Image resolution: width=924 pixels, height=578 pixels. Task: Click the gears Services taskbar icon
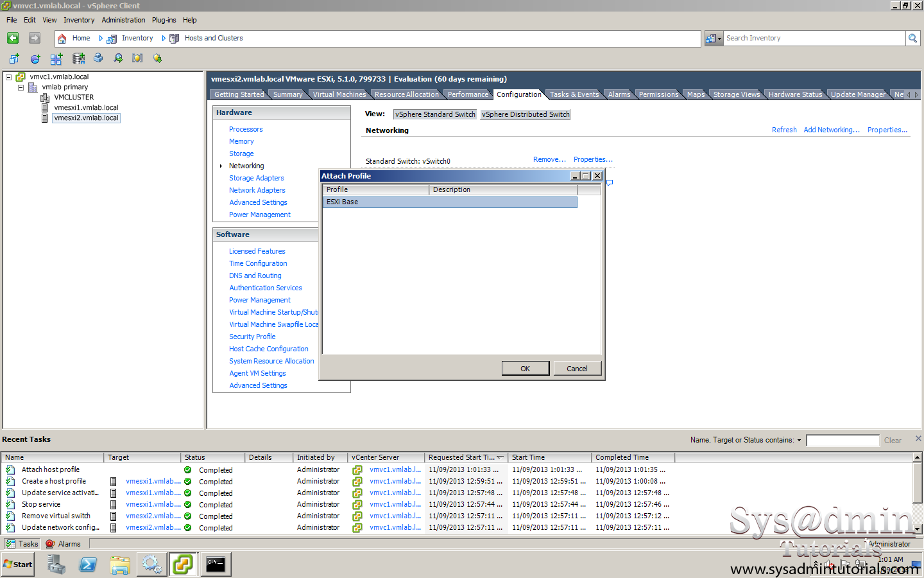[152, 565]
